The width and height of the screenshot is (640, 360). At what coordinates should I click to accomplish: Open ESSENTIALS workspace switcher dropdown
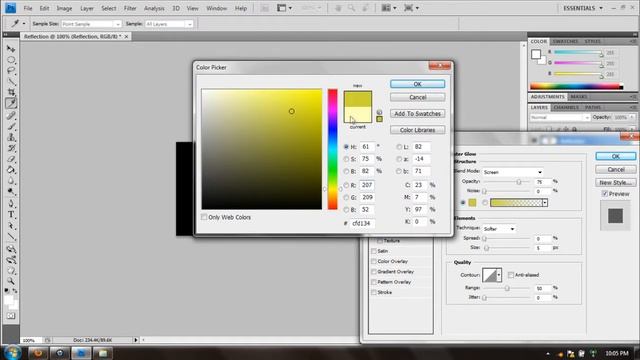[583, 8]
